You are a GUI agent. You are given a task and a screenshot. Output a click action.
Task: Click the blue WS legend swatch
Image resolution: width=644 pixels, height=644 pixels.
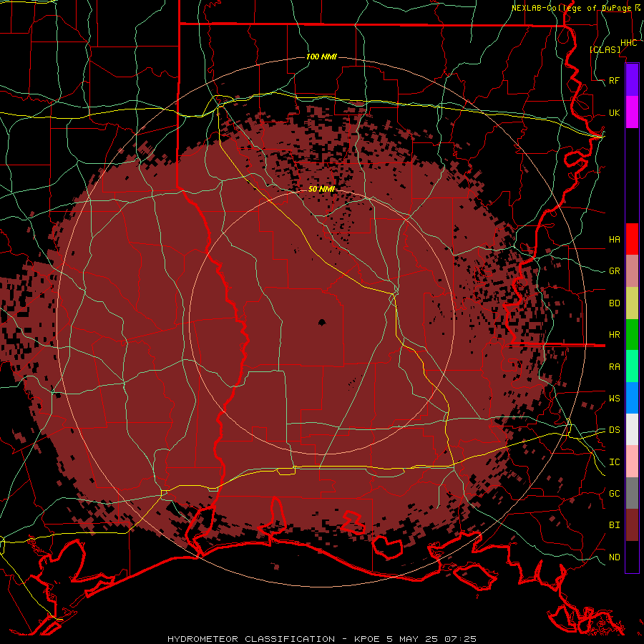click(632, 398)
